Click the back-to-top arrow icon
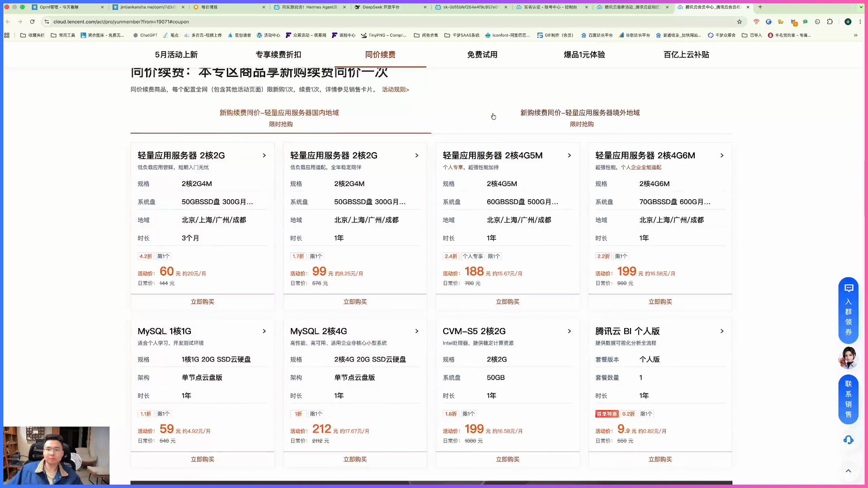 click(848, 471)
